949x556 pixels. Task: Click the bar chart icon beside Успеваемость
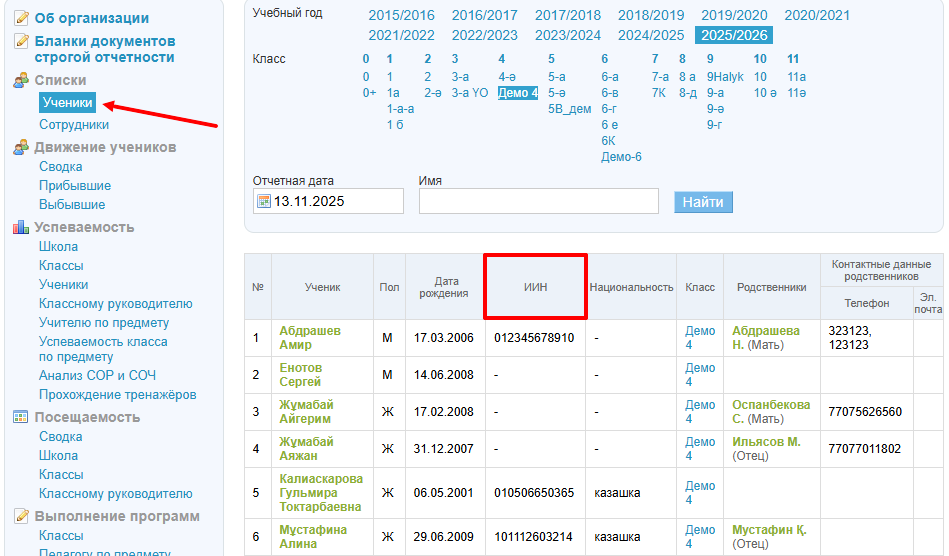tap(21, 227)
